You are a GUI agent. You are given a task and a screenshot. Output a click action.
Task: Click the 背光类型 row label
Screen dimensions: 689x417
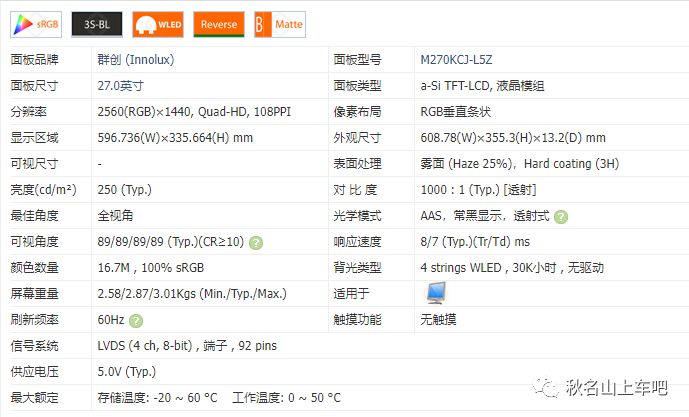pos(357,268)
